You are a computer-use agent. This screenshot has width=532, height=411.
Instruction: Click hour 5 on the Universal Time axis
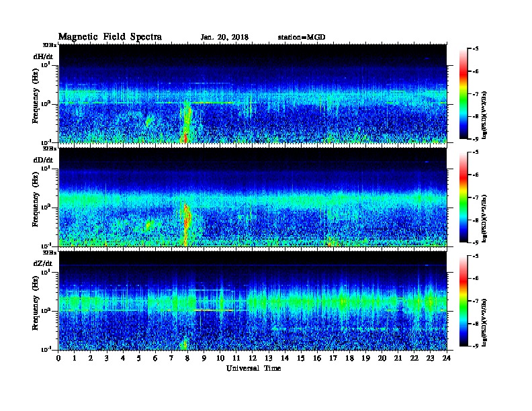(140, 359)
